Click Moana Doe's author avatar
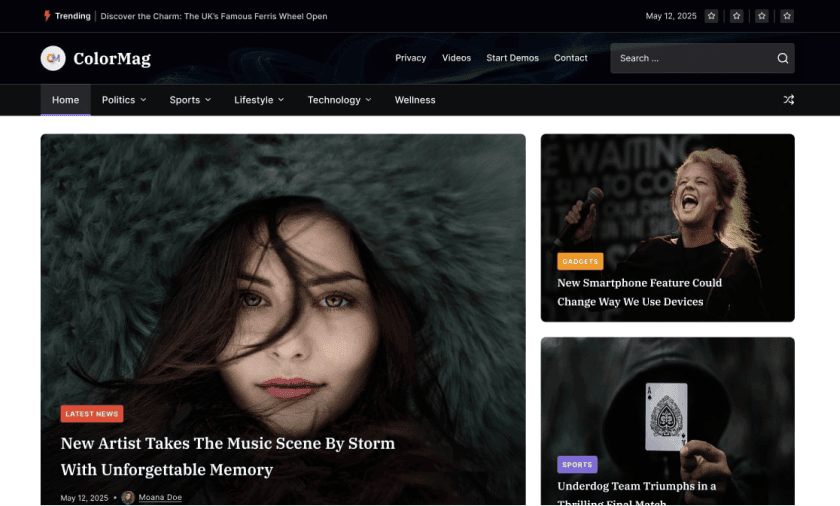 (x=128, y=497)
